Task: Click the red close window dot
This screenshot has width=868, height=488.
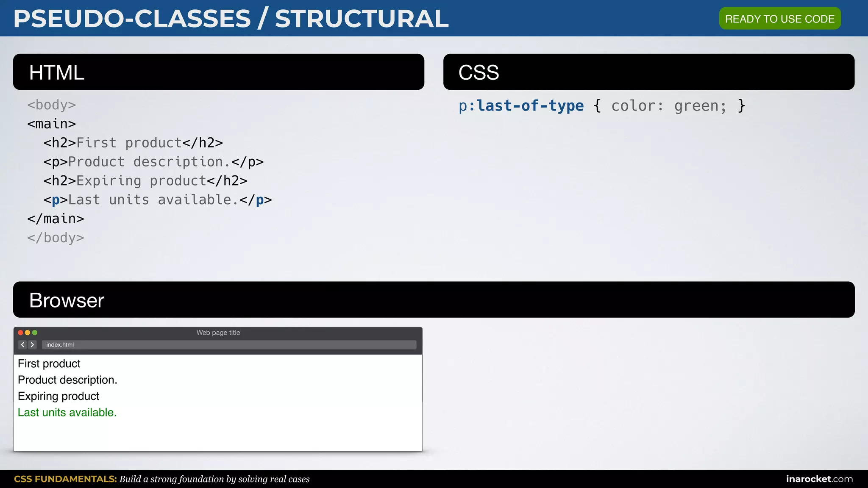Action: point(20,333)
